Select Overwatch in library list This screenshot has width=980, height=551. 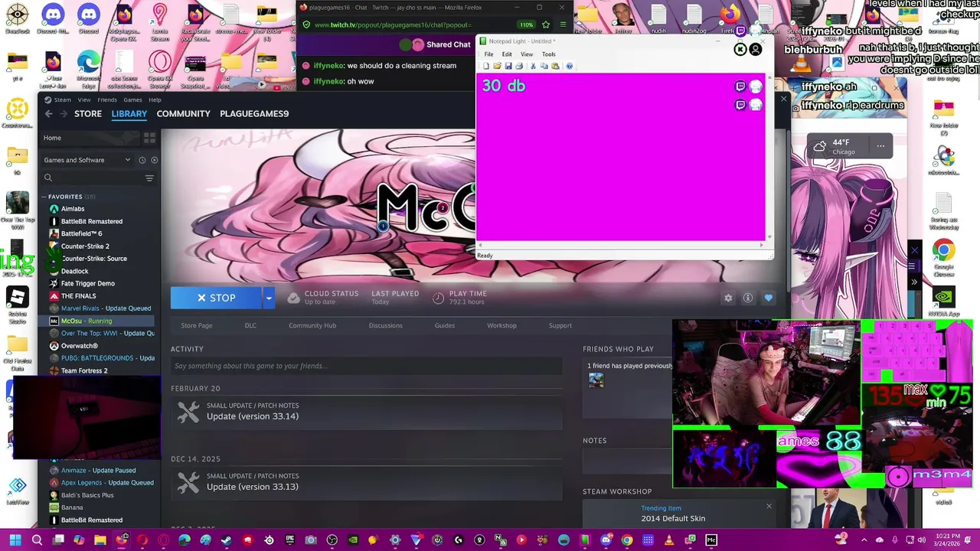[80, 346]
